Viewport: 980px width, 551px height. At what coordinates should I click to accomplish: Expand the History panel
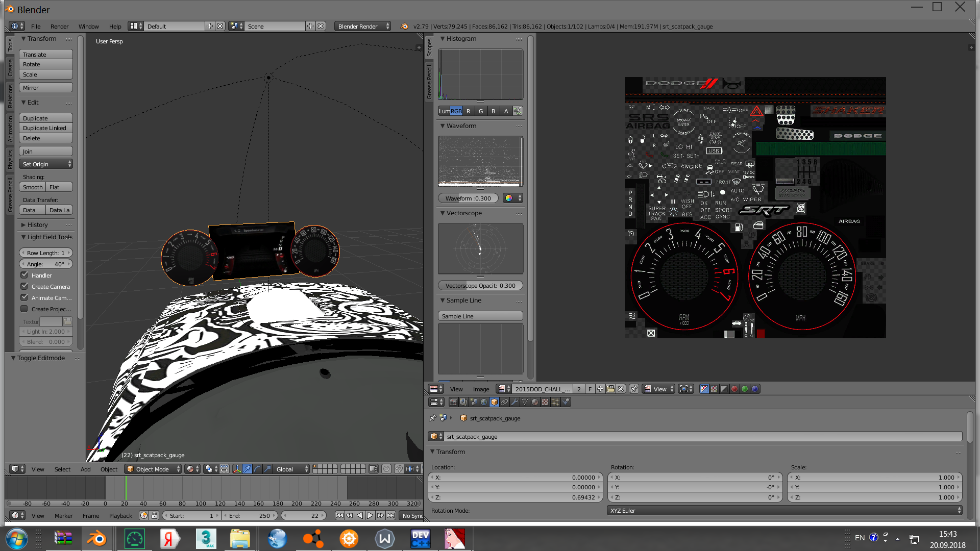coord(37,224)
